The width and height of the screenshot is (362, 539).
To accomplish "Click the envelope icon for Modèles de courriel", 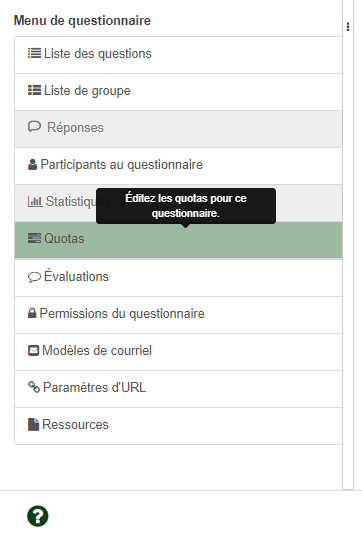I will coord(33,351).
